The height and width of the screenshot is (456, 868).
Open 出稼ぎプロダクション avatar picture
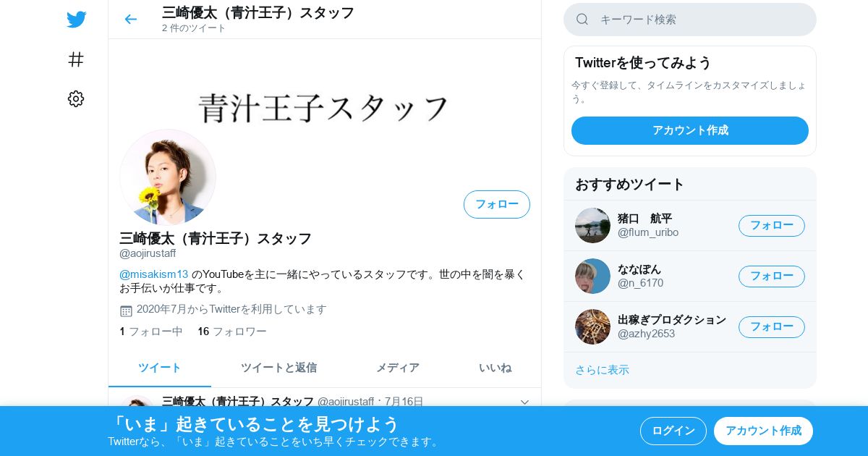tap(592, 326)
